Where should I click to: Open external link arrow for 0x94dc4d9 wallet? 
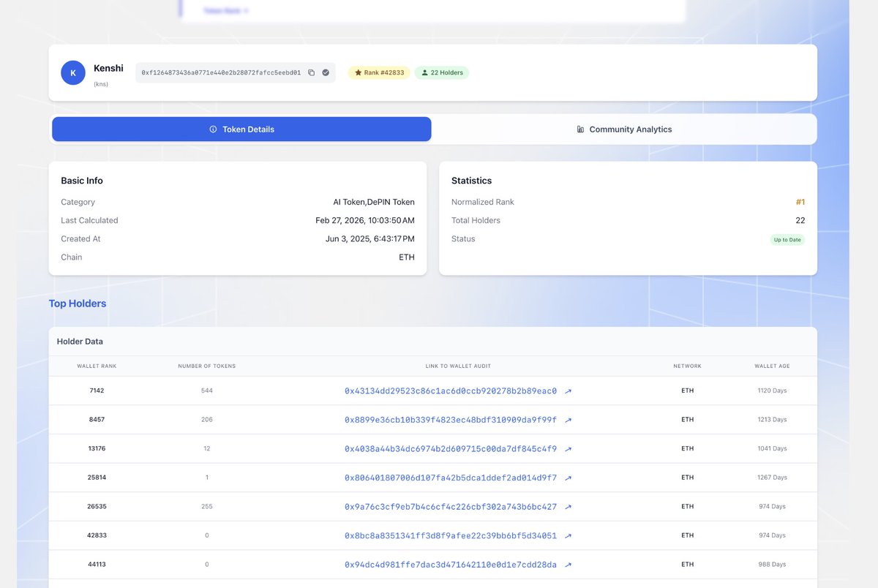(x=569, y=565)
